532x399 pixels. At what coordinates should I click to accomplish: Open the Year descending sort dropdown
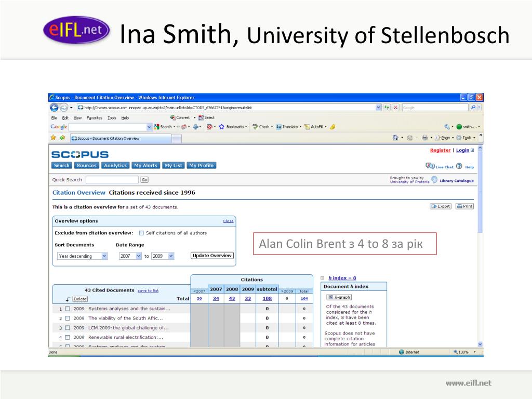point(104,256)
